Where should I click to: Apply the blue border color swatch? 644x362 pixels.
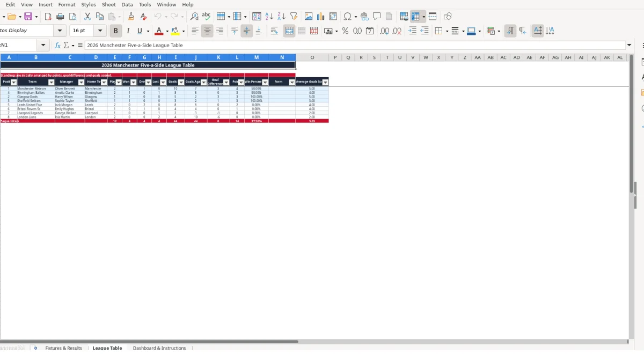471,31
